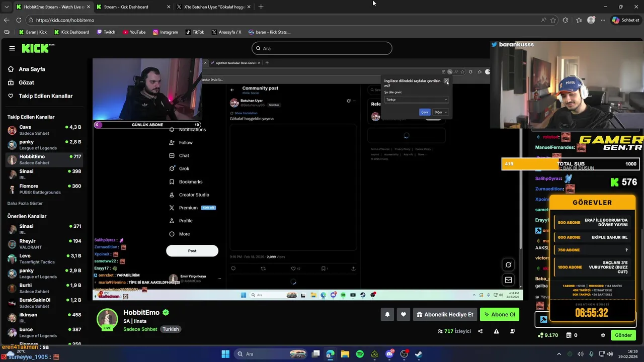644x362 pixels.
Task: Open Baran | Kick bookmark
Action: point(33,32)
